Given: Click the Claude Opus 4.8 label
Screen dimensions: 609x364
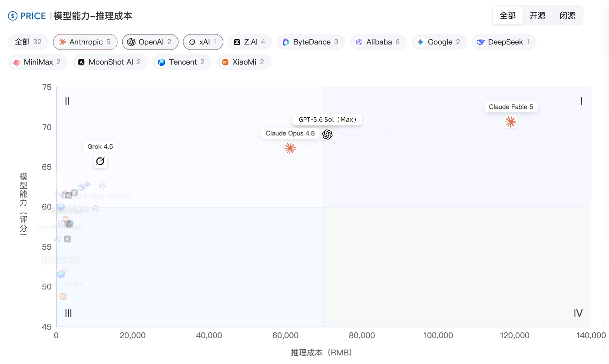Looking at the screenshot, I should pos(290,133).
